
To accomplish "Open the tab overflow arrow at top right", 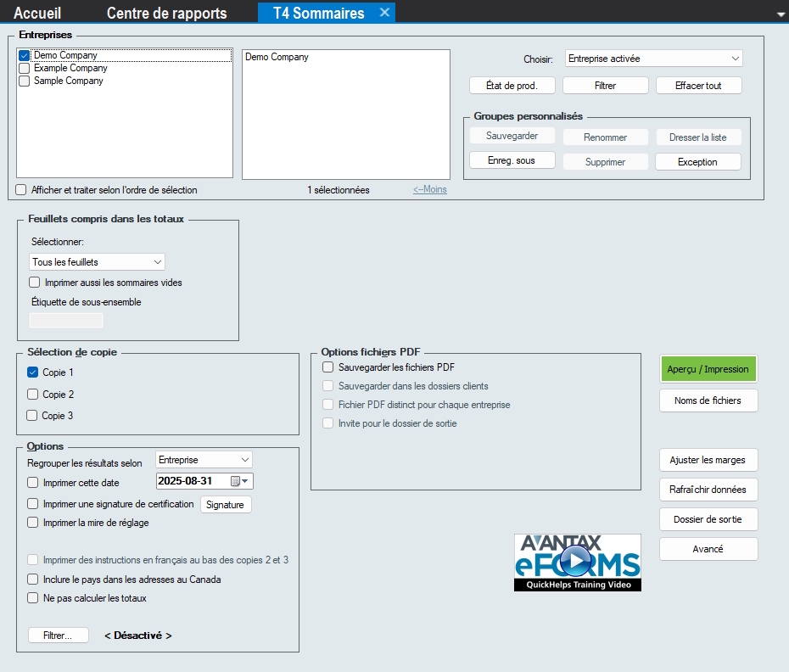I will point(781,14).
